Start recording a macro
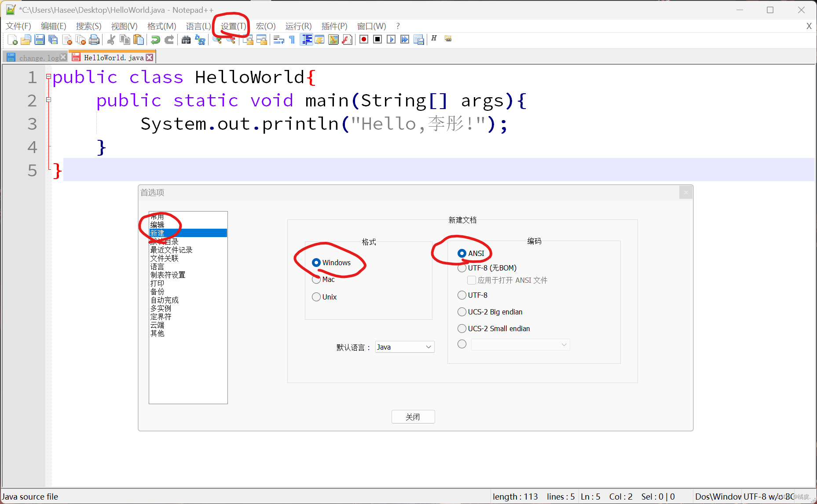 point(363,40)
